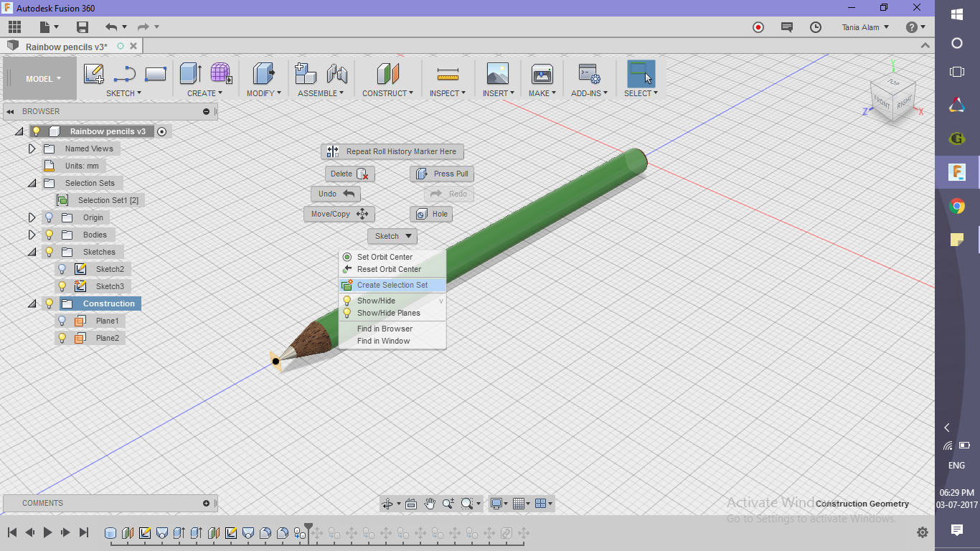980x551 pixels.
Task: Collapse the Construction folder
Action: click(x=32, y=303)
